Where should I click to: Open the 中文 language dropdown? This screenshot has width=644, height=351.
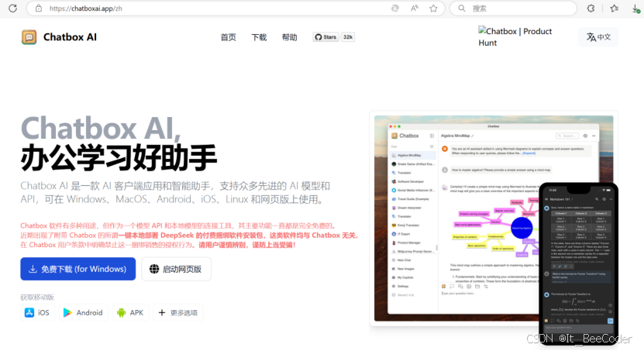tap(598, 37)
